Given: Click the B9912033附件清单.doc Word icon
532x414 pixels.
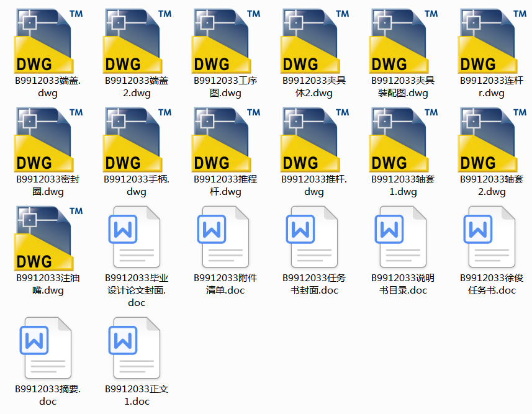Looking at the screenshot, I should pyautogui.click(x=223, y=237).
